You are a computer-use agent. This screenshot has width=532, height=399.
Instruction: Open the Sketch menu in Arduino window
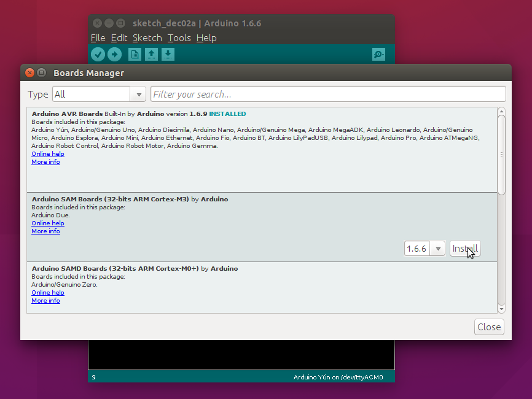[147, 38]
